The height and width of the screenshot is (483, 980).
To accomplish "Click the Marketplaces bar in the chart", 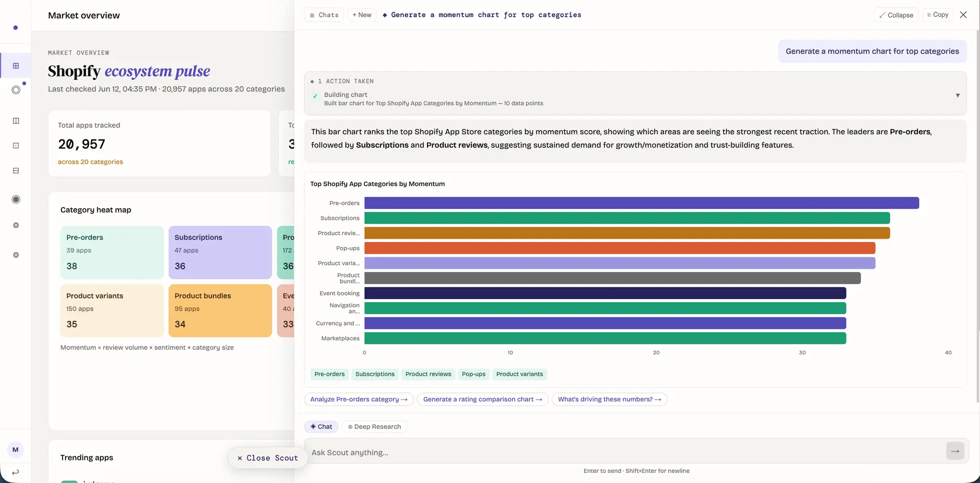I will tap(605, 338).
